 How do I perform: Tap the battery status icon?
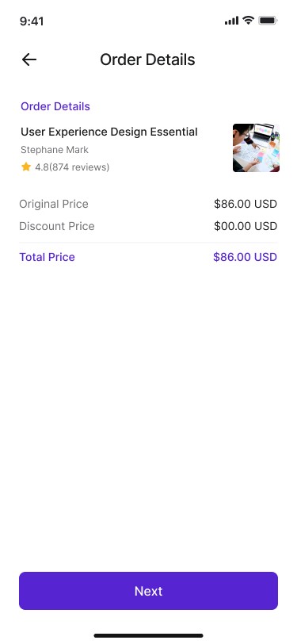[268, 20]
